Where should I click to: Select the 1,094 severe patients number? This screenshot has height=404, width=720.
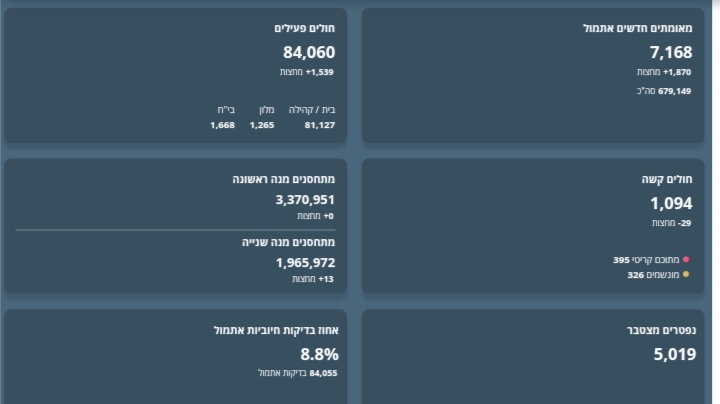click(671, 204)
